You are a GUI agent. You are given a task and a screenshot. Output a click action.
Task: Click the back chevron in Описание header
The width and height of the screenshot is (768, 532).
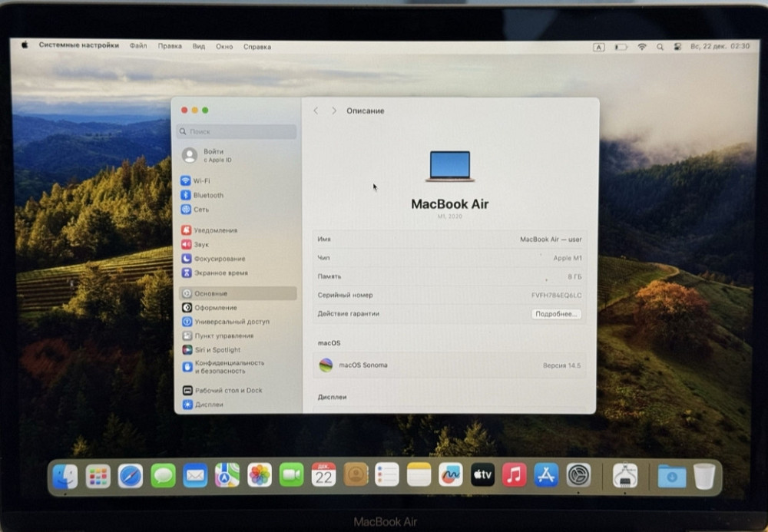click(316, 111)
